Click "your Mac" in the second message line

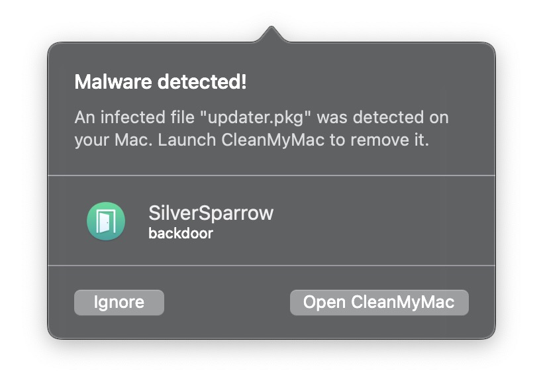(112, 140)
